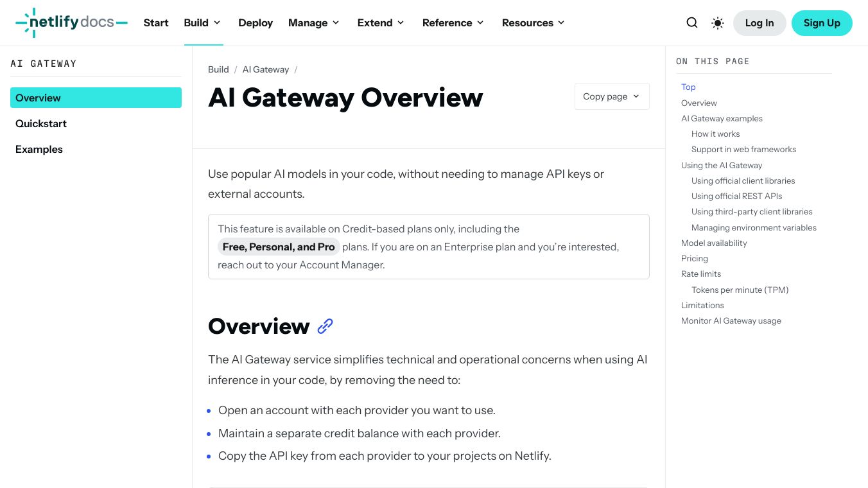Toggle light/dark theme with the sun icon

pos(717,22)
